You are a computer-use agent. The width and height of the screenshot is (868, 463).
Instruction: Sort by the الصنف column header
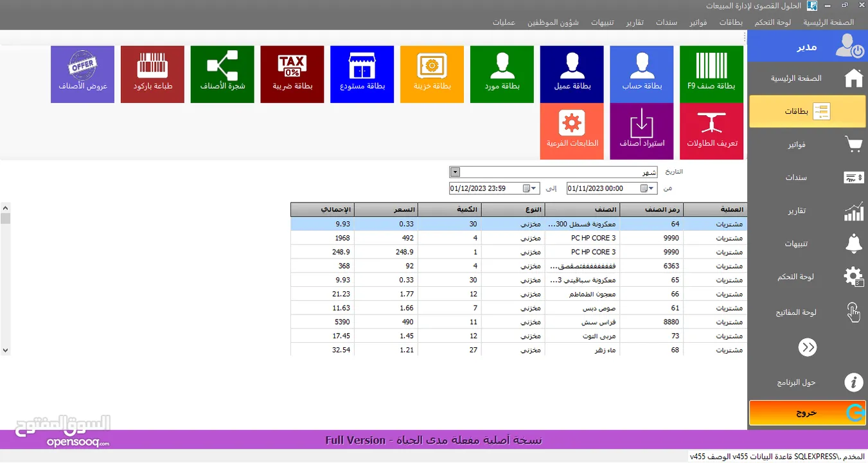582,210
